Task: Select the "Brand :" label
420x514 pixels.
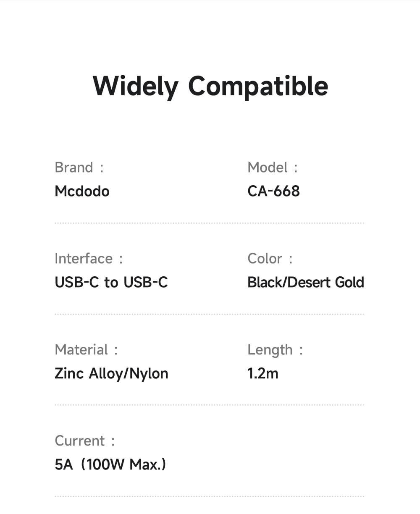Action: pyautogui.click(x=79, y=168)
